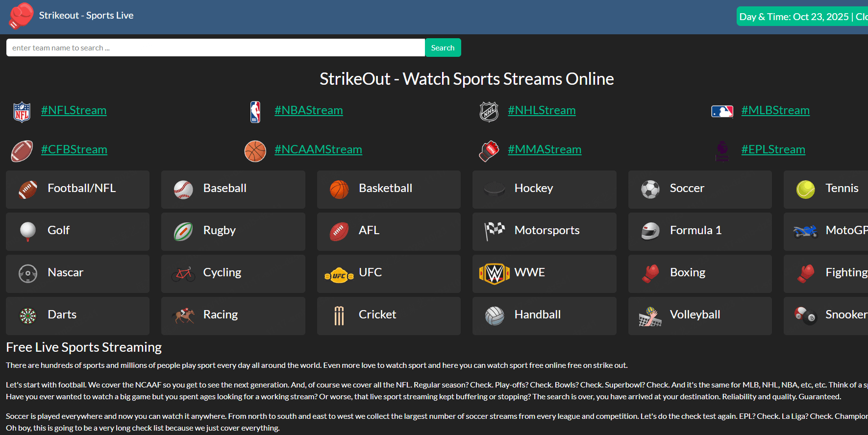868x435 pixels.
Task: Click the Day & Time green badge
Action: pos(802,17)
